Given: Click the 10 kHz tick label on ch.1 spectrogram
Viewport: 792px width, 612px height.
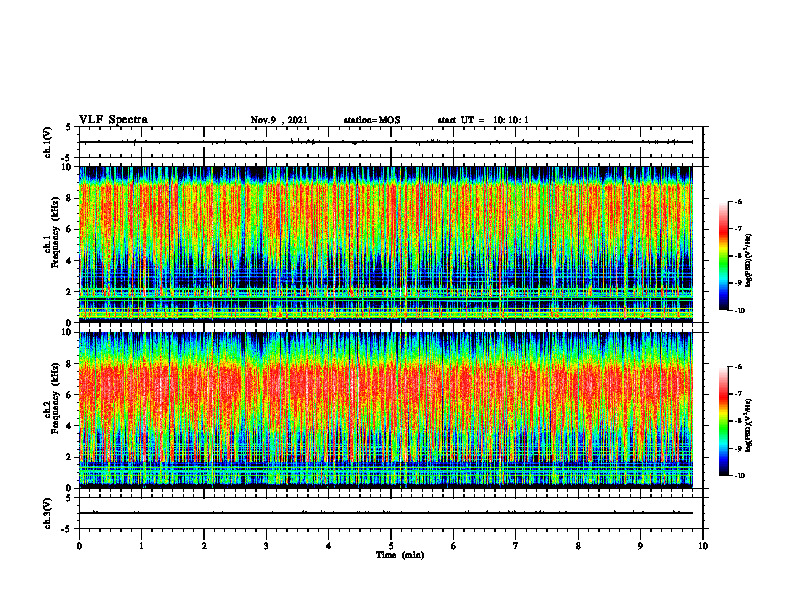Looking at the screenshot, I should 67,167.
